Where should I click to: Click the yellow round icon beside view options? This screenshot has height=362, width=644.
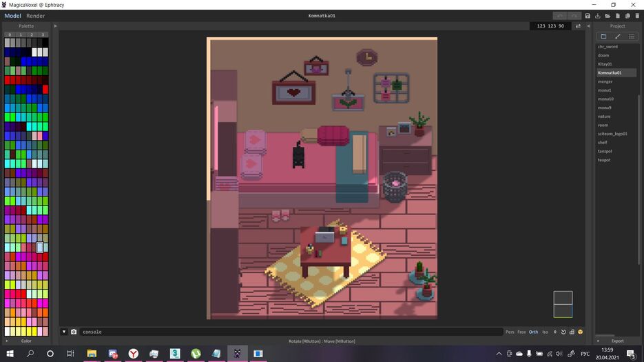581,332
